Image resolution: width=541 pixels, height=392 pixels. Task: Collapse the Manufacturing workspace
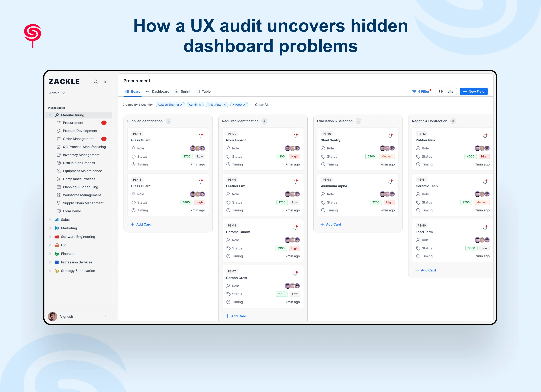[x=50, y=115]
